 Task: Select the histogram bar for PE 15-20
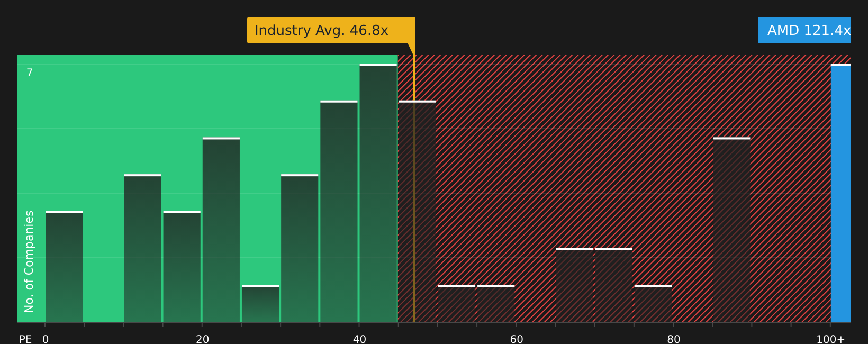[x=182, y=267]
